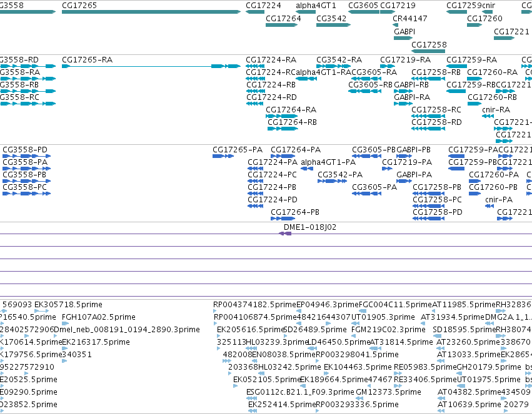This screenshot has height=414, width=532.
Task: Click the CG3542-PA protein label
Action: tap(340, 175)
